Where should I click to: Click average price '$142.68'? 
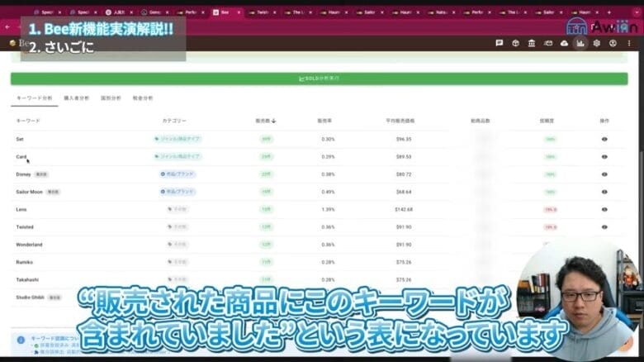click(404, 209)
